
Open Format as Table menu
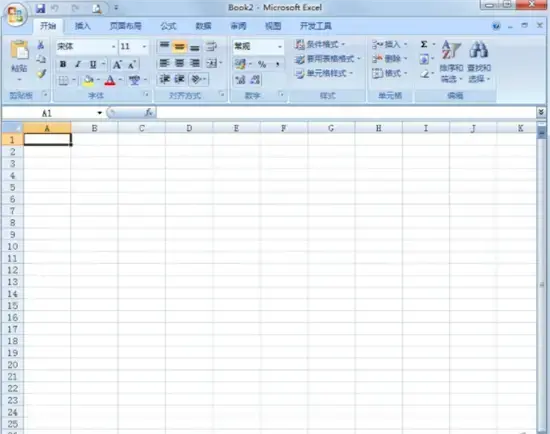tap(328, 59)
